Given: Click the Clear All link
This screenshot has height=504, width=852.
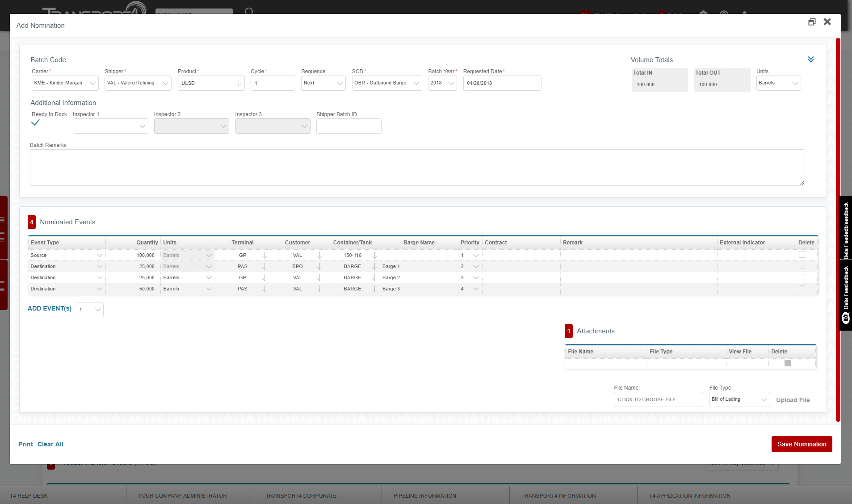Looking at the screenshot, I should click(x=50, y=444).
